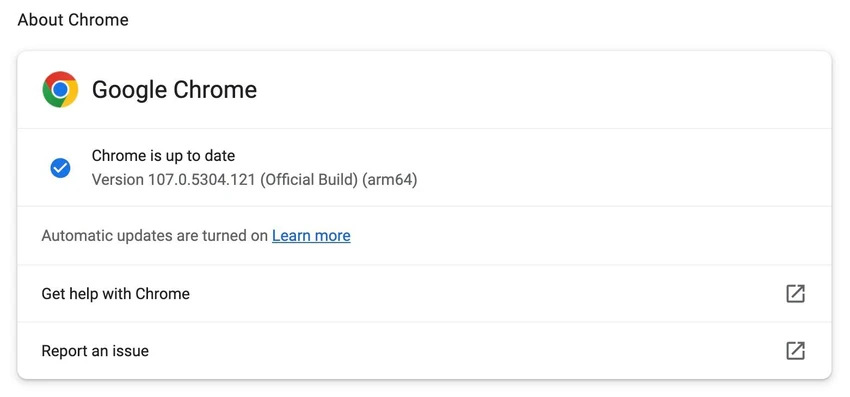Select the Report an issue row
The image size is (850, 397).
click(x=424, y=350)
